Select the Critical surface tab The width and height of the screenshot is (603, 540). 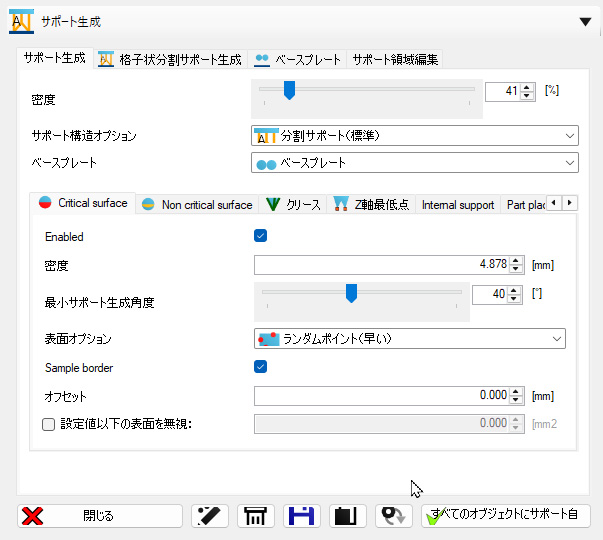click(x=83, y=203)
